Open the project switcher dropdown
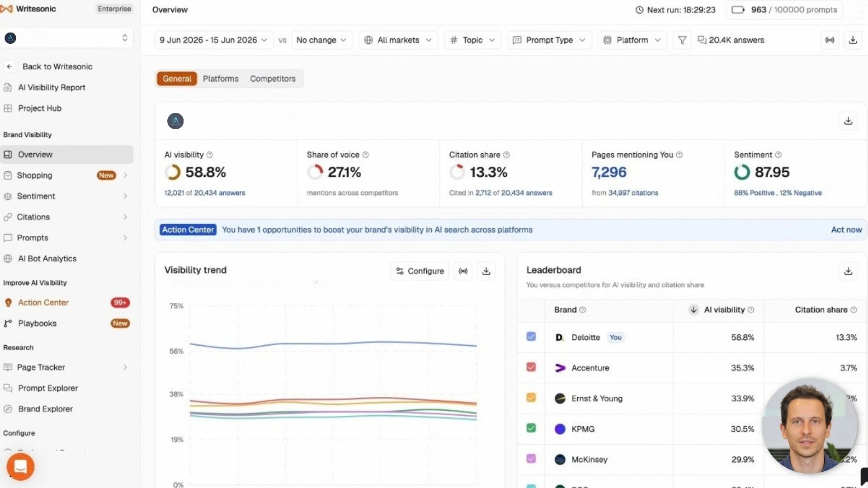Viewport: 868px width, 488px height. pyautogui.click(x=67, y=38)
